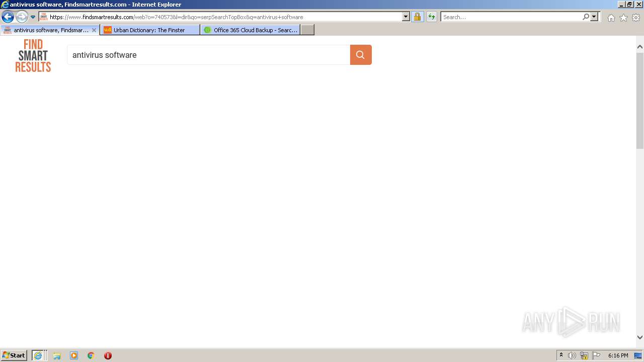This screenshot has width=644, height=362.
Task: Click the vertical scrollbar thumb
Action: click(640, 101)
